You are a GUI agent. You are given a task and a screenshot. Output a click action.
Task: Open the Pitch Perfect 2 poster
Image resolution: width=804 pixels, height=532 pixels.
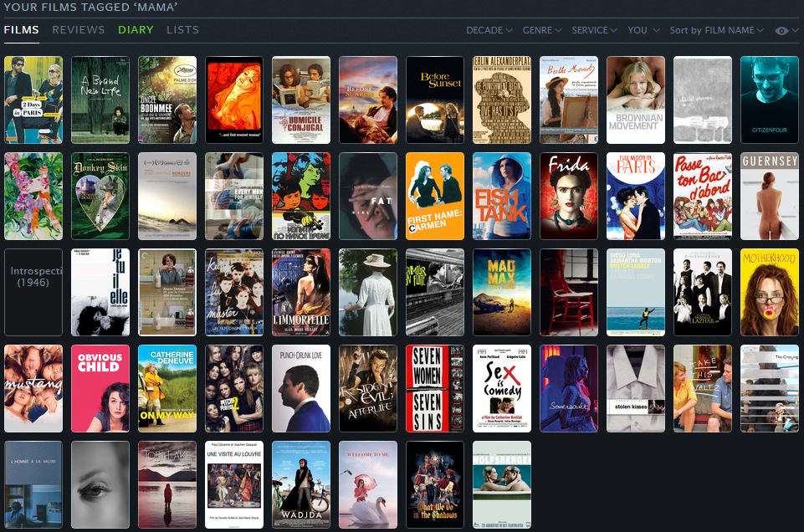pos(234,388)
